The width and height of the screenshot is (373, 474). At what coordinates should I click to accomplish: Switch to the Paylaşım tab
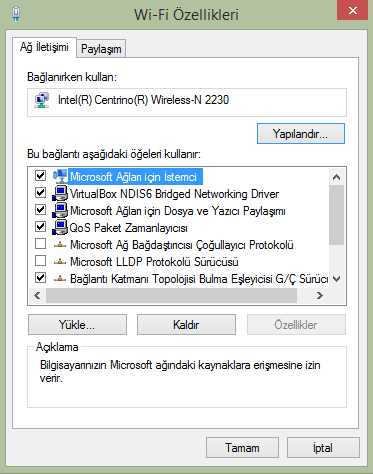click(101, 49)
